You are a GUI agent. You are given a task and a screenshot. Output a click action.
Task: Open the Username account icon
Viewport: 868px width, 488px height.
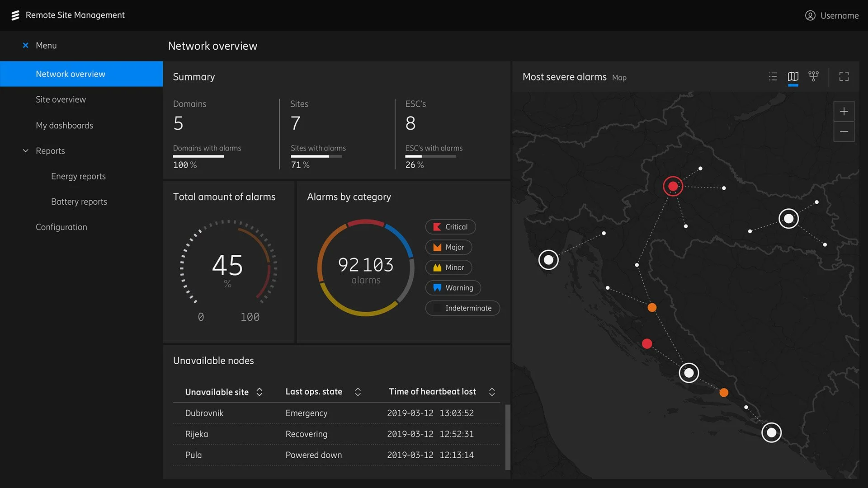(810, 15)
